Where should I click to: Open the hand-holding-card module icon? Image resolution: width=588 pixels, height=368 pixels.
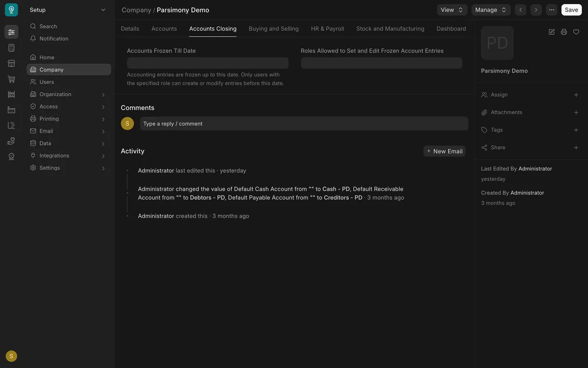pos(11,141)
